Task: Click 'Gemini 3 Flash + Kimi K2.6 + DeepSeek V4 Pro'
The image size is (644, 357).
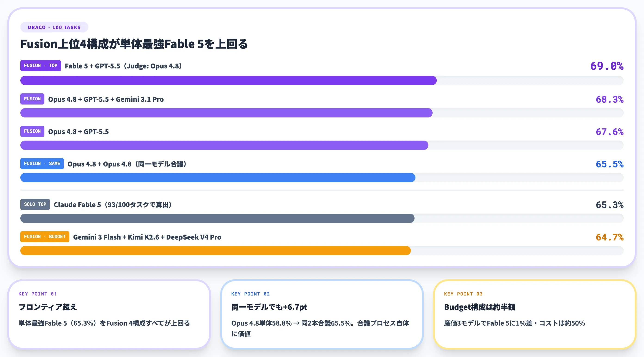Action: (147, 237)
